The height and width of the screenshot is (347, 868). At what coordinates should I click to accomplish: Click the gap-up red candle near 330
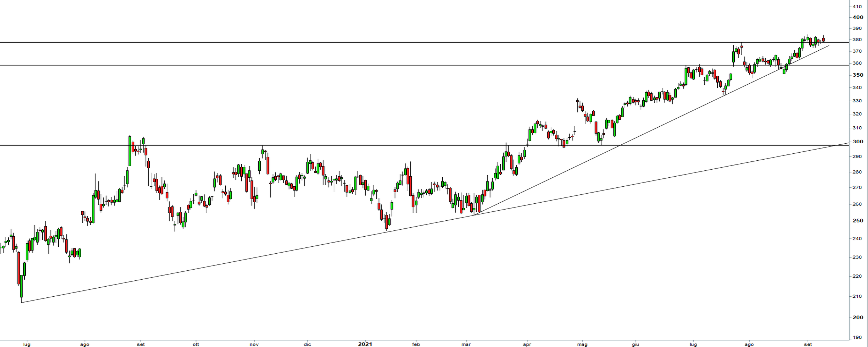coord(577,101)
